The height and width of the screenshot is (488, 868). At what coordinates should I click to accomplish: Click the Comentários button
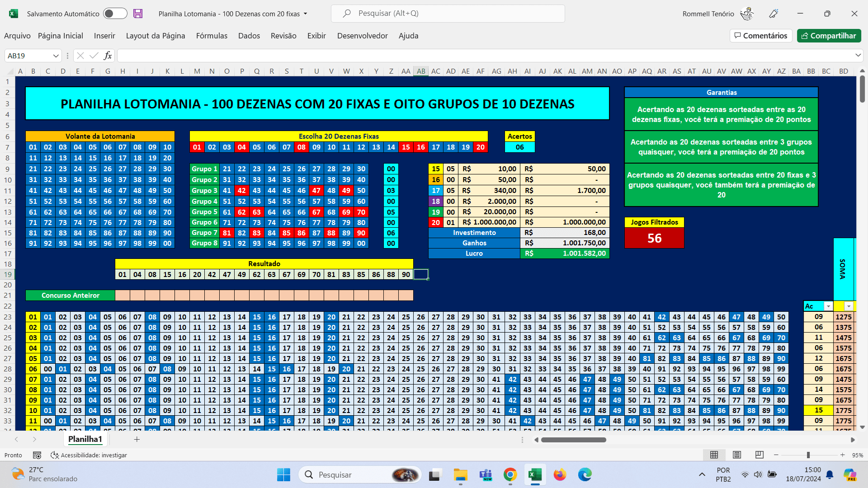761,36
